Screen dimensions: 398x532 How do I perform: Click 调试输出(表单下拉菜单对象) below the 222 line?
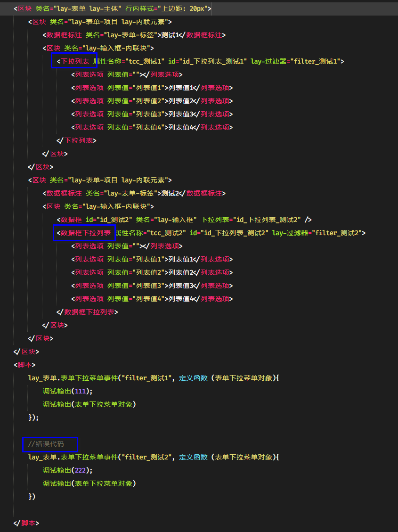(89, 483)
